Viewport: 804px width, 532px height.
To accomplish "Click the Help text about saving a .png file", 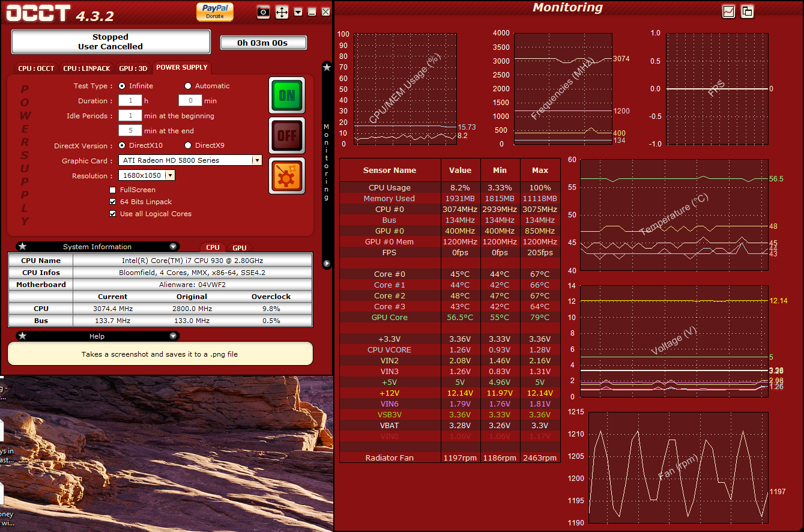I will click(160, 354).
